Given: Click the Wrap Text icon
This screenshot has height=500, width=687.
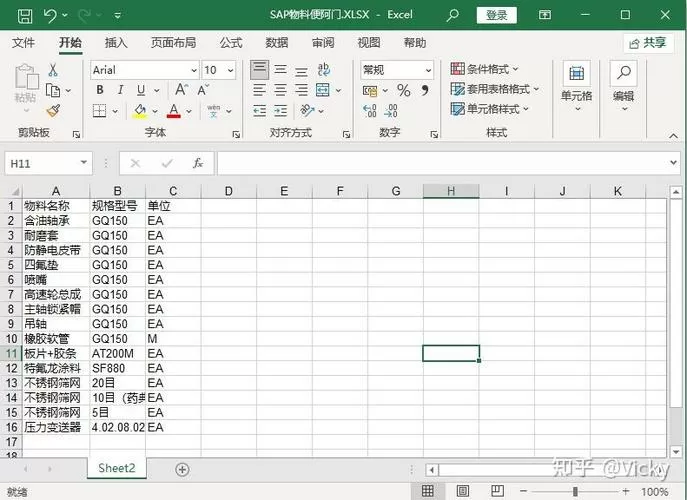Looking at the screenshot, I should [324, 70].
